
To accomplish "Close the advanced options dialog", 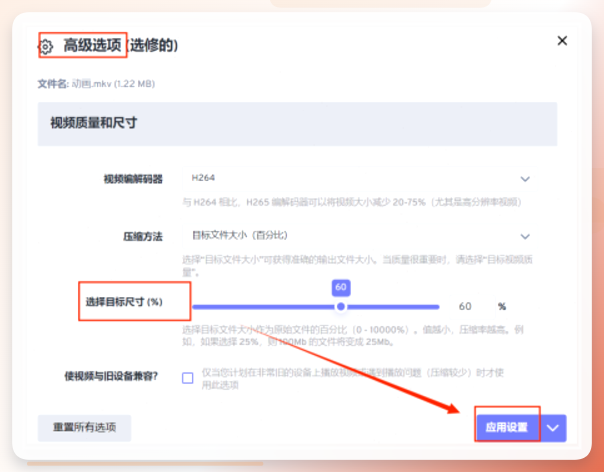I will tap(562, 40).
